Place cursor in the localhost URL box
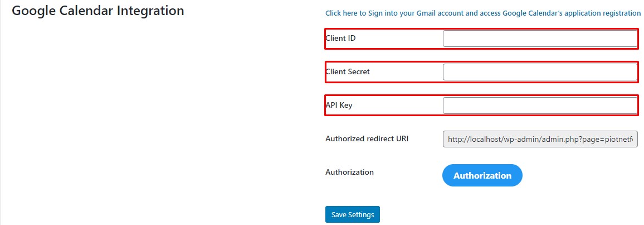This screenshot has width=644, height=225. pyautogui.click(x=540, y=139)
